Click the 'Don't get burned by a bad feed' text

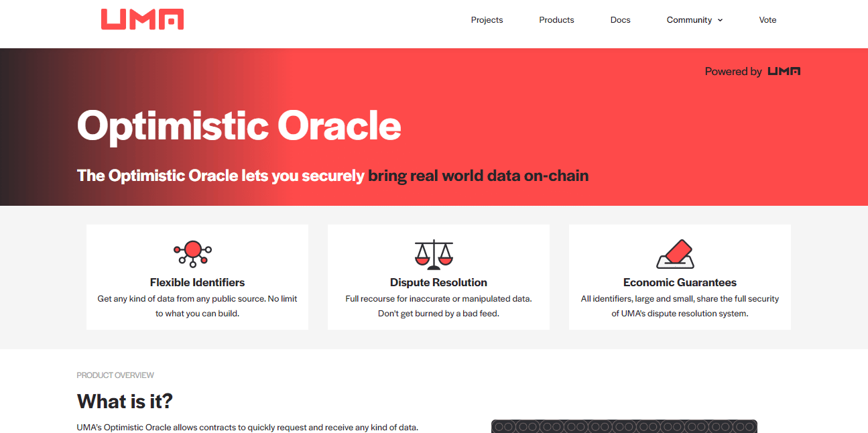(438, 313)
